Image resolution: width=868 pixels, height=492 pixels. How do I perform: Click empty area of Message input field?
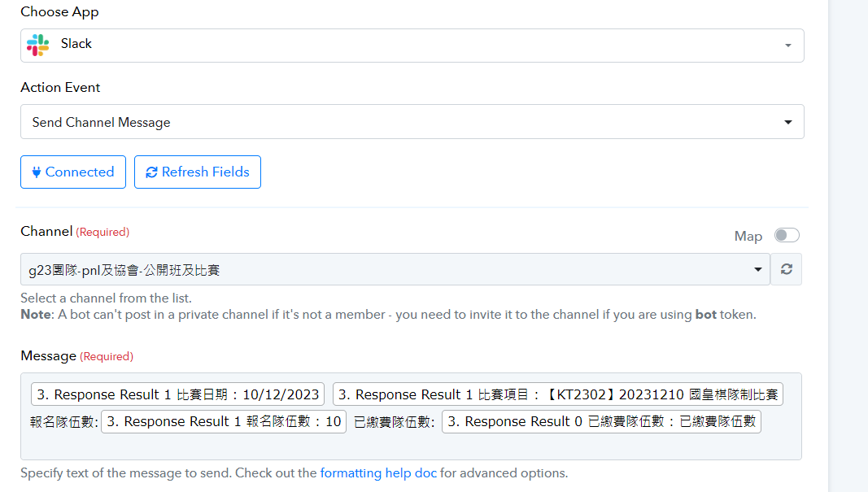click(411, 446)
